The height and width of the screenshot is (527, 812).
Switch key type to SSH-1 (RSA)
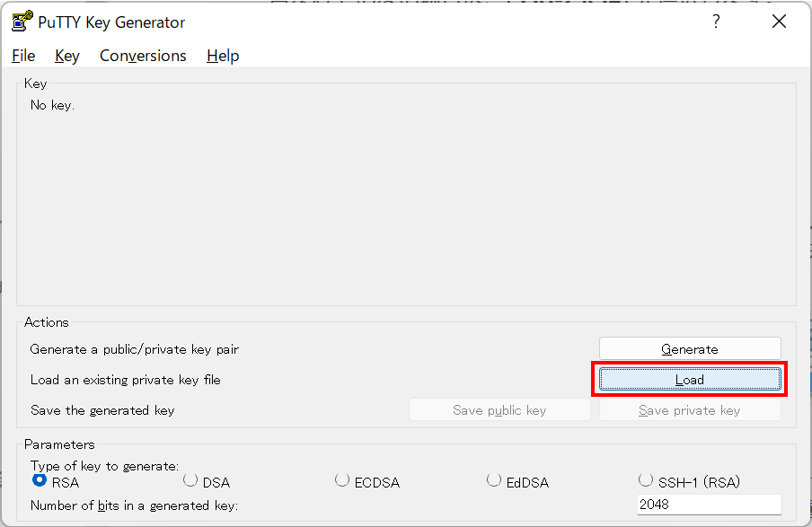point(646,481)
